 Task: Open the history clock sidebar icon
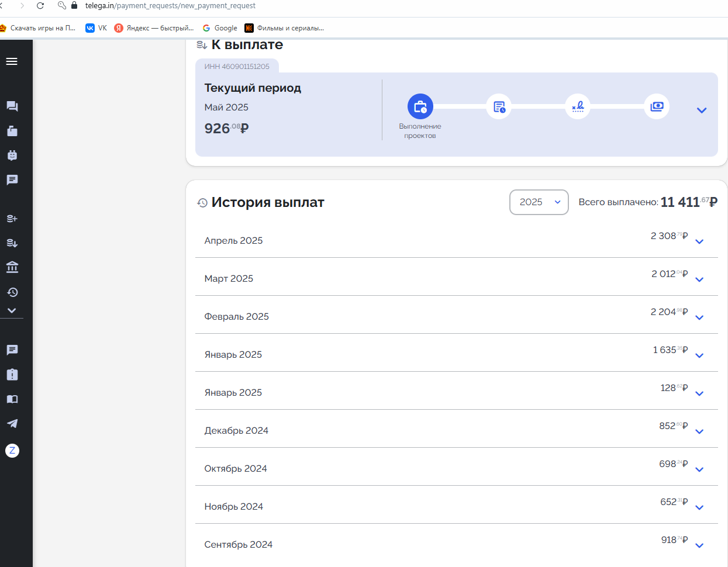point(12,292)
